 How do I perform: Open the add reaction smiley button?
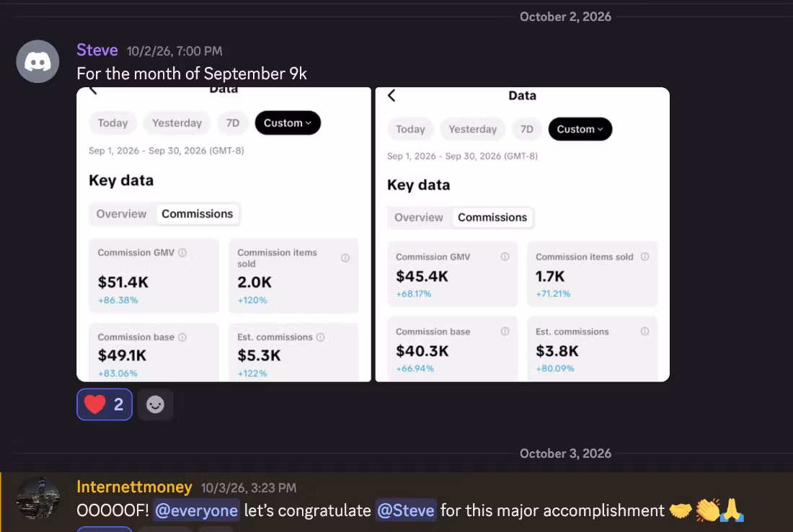(155, 404)
